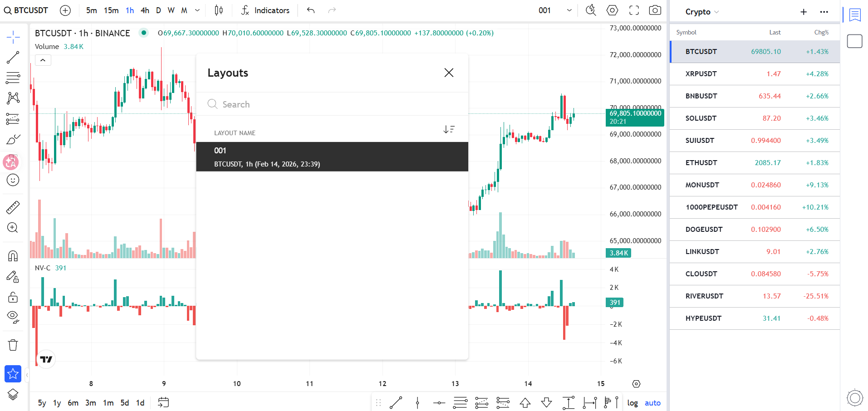Open chart settings hexagon icon
868x411 pixels.
(613, 10)
